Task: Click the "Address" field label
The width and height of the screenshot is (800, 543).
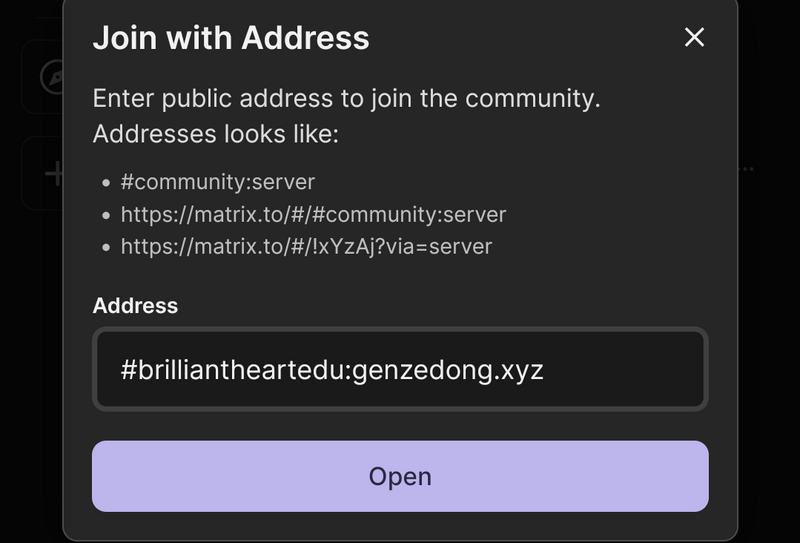Action: [135, 306]
